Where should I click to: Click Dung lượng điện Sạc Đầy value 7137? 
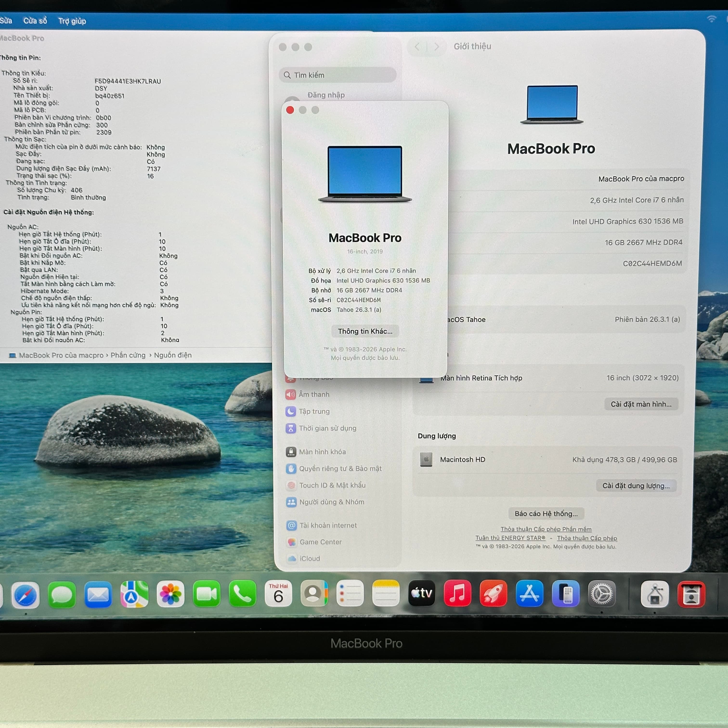point(154,169)
